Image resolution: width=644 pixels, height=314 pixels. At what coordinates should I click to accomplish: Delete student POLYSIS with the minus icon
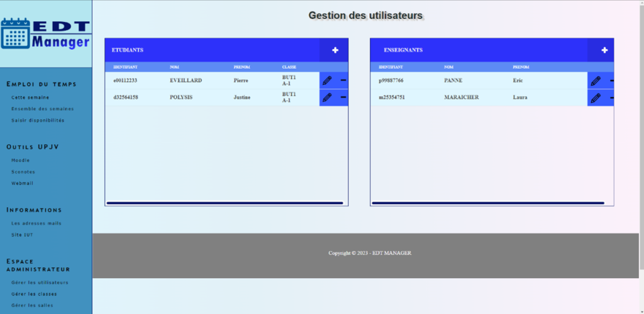tap(344, 98)
